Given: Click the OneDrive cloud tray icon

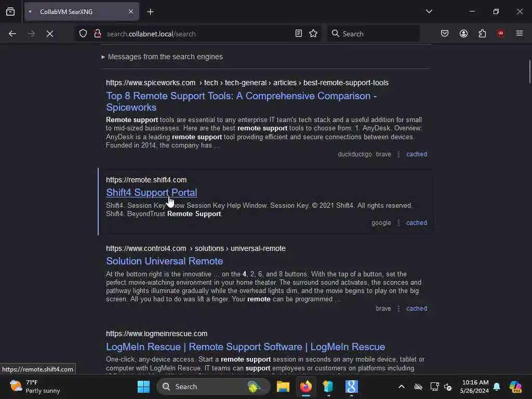Looking at the screenshot, I should pos(418,387).
